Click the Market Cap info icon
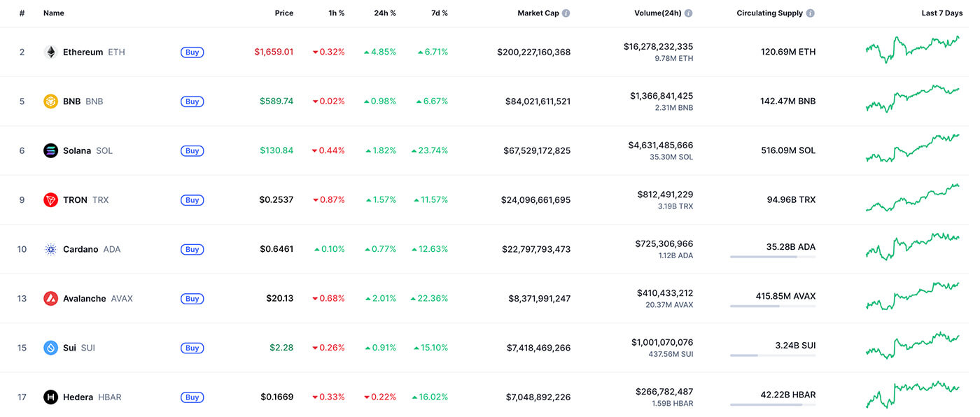Image resolution: width=980 pixels, height=417 pixels. [566, 13]
